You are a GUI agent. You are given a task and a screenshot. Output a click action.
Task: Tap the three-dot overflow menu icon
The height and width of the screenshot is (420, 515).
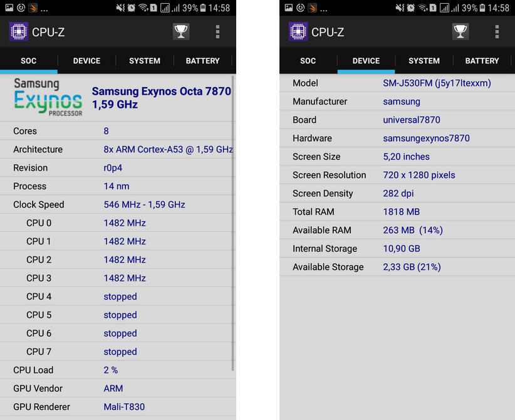pyautogui.click(x=217, y=31)
